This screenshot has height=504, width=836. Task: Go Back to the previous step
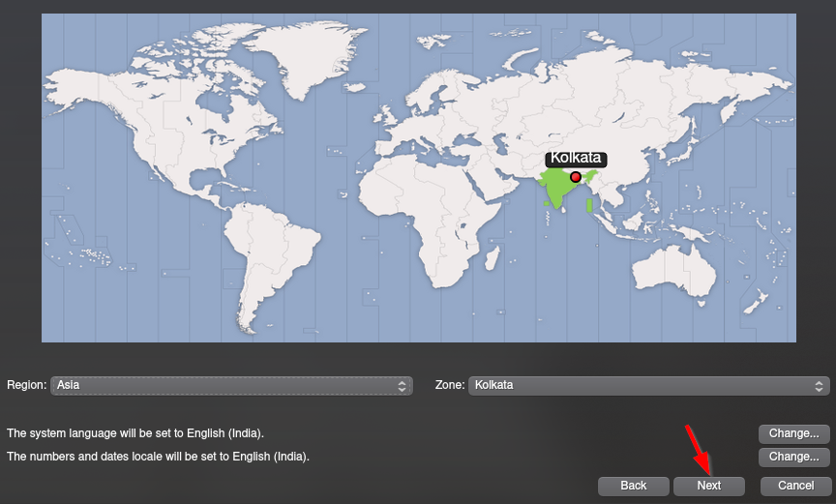coord(634,486)
